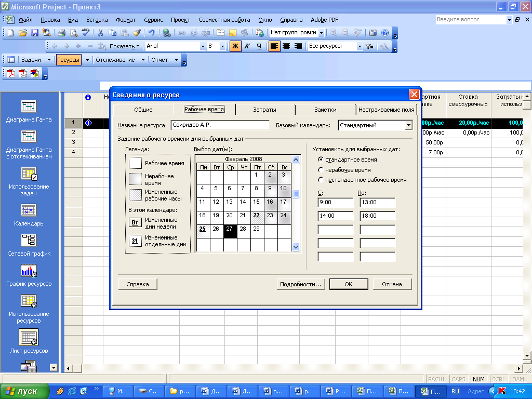Viewport: 532px width, 399px height.
Task: Click the Open folder toolbar icon
Action: [x=23, y=33]
